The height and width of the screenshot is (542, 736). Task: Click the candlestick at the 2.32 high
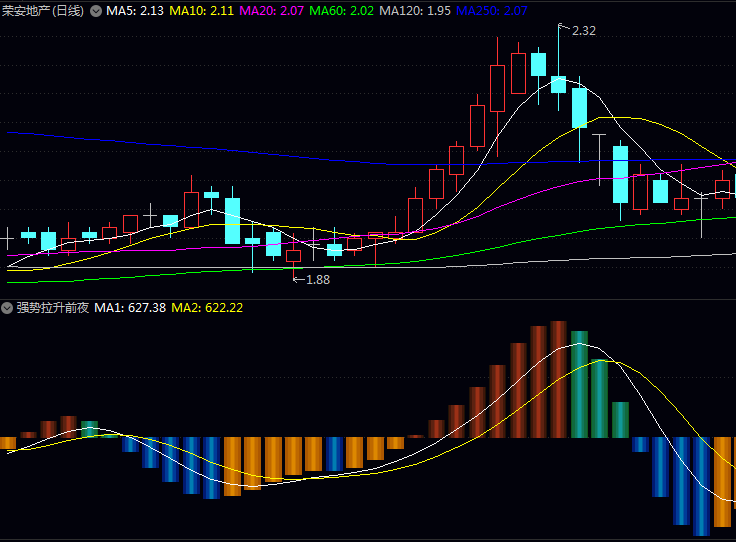[559, 84]
